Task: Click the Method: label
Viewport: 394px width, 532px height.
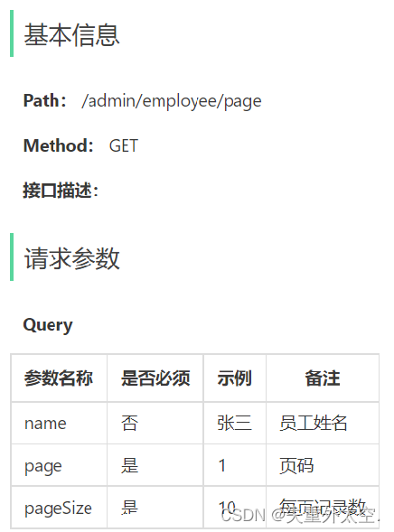Action: point(59,145)
